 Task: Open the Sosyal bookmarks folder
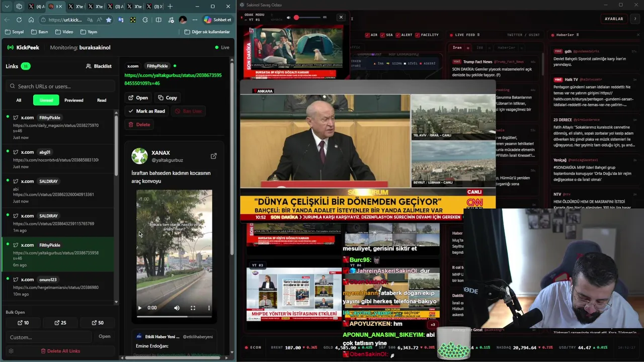[14, 32]
